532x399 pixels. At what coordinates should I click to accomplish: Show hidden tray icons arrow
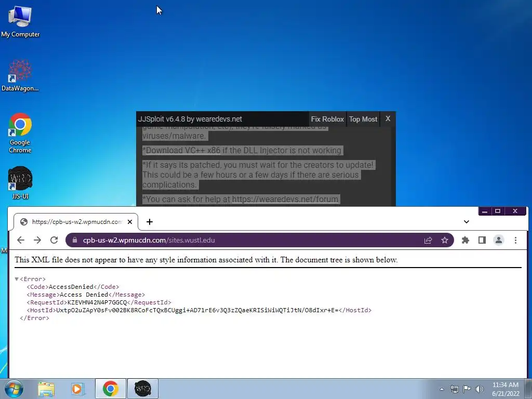point(442,389)
